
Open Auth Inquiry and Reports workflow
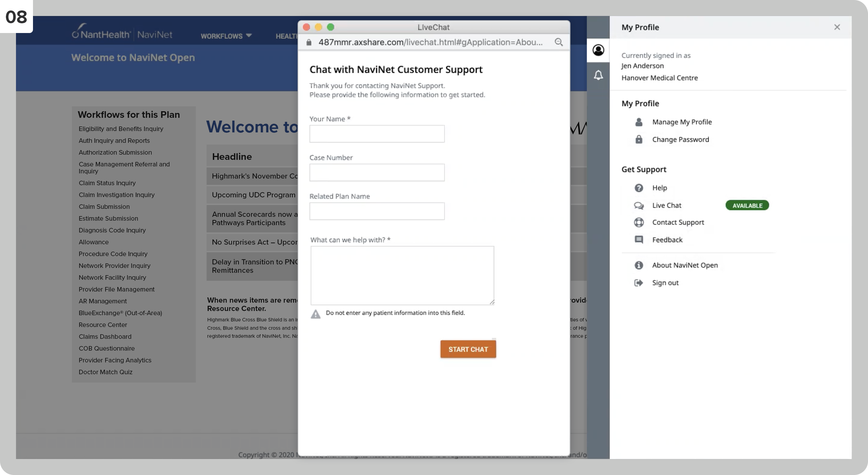[x=114, y=141]
